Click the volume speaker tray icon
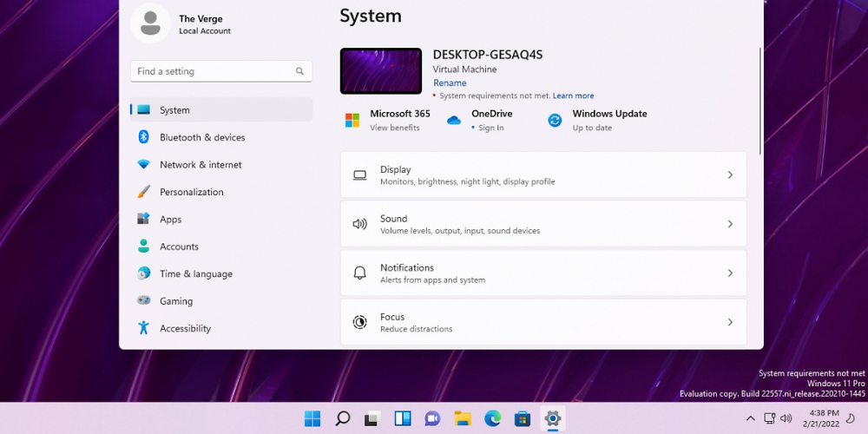This screenshot has height=434, width=868. click(786, 418)
